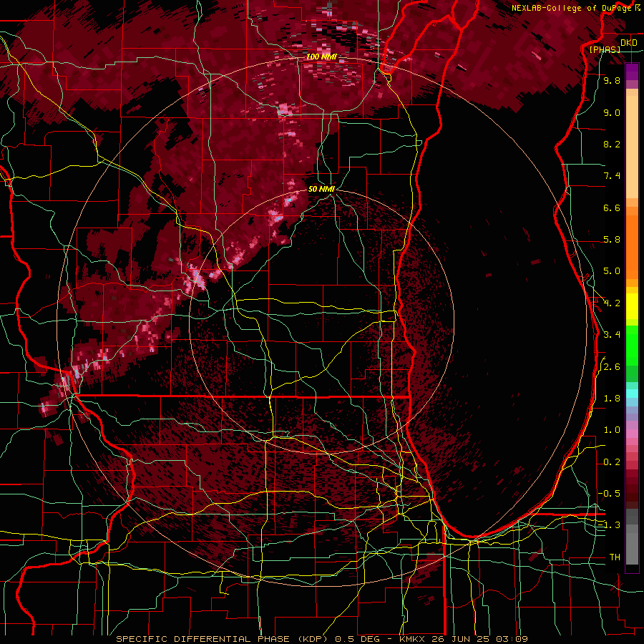Screen dimensions: 644x644
Task: Pick the cyan segment of the color bar
Action: (x=632, y=394)
